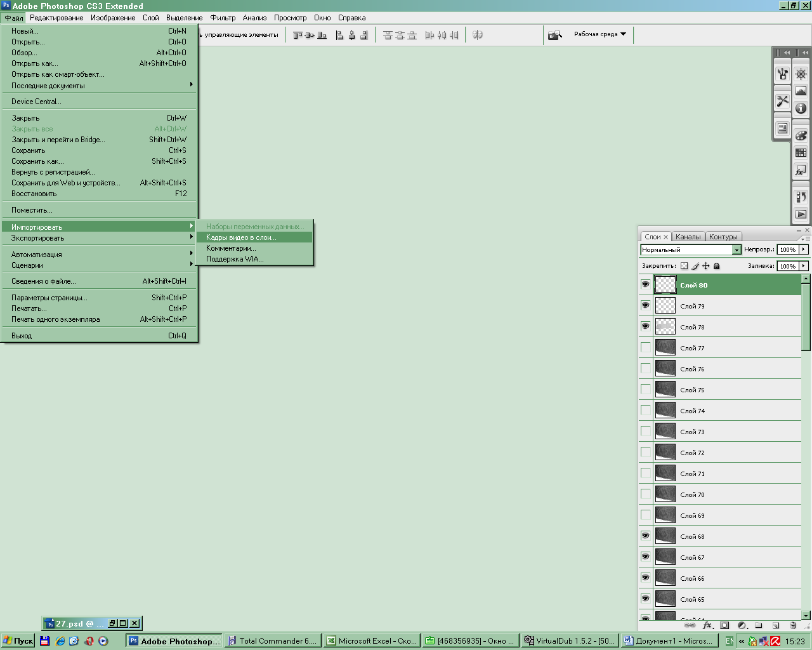Image resolution: width=812 pixels, height=650 pixels.
Task: Hide layer Слой 66 eye
Action: point(646,578)
